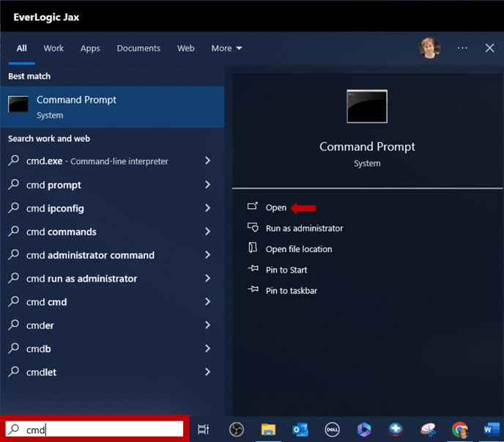504x442 pixels.
Task: Open Task View from the taskbar
Action: click(x=203, y=429)
